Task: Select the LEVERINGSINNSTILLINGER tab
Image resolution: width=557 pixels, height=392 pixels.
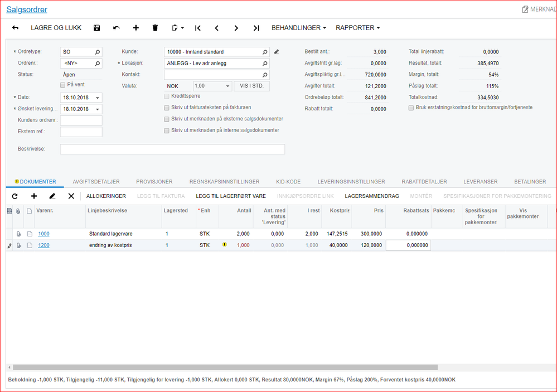Action: click(x=351, y=182)
